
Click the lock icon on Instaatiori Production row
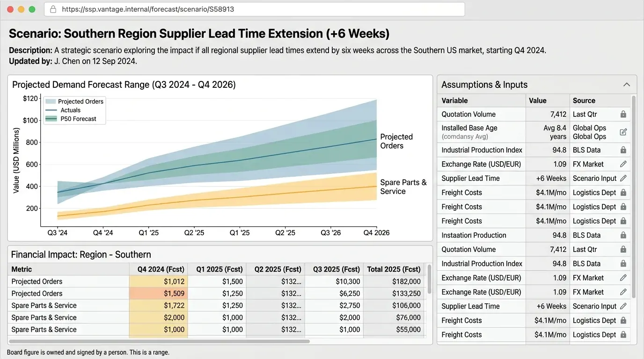pos(623,235)
